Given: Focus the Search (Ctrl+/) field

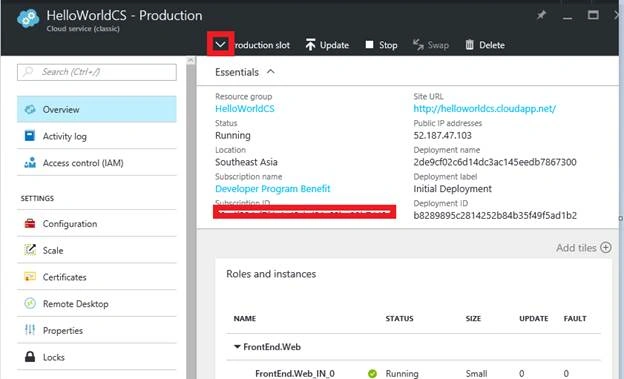Looking at the screenshot, I should [x=97, y=72].
